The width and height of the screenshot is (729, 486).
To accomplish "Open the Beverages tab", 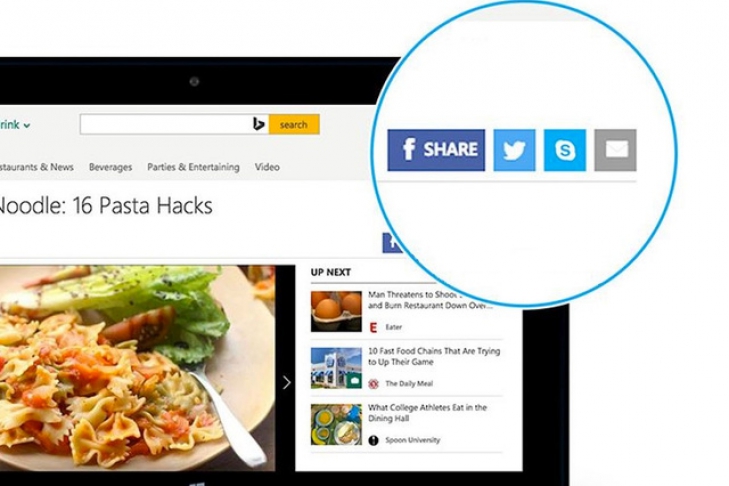I will pos(111,167).
